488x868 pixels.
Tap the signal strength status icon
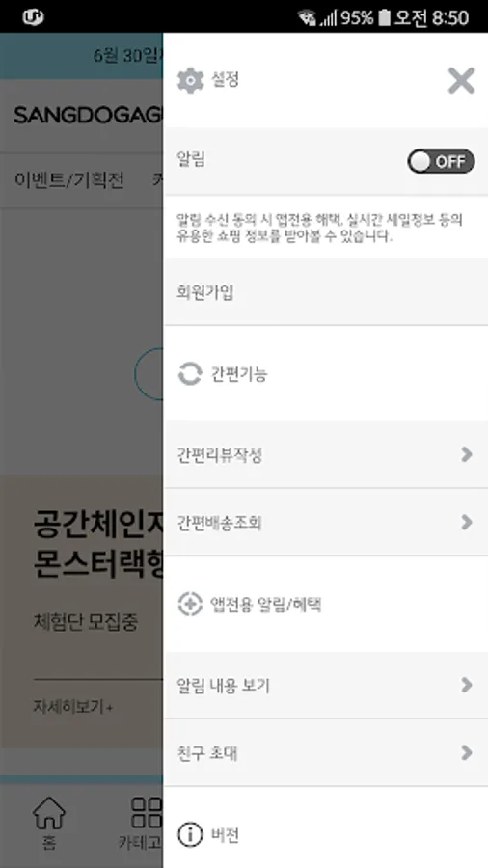pyautogui.click(x=328, y=18)
